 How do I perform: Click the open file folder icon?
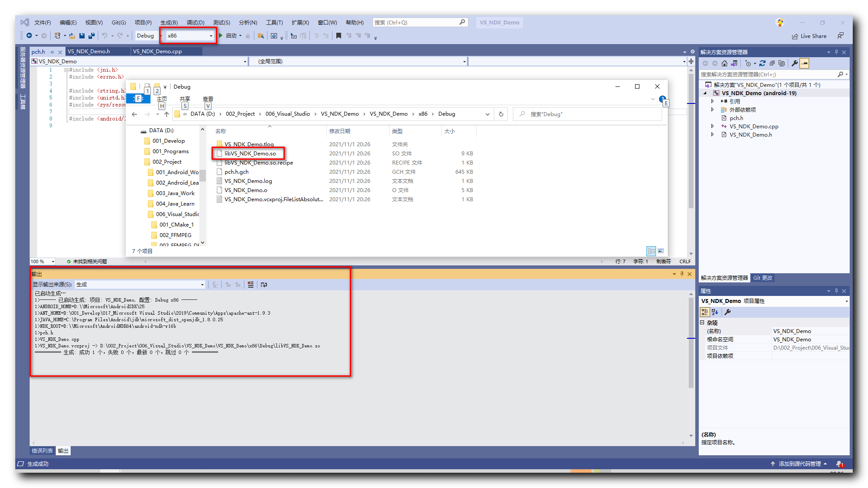(72, 36)
